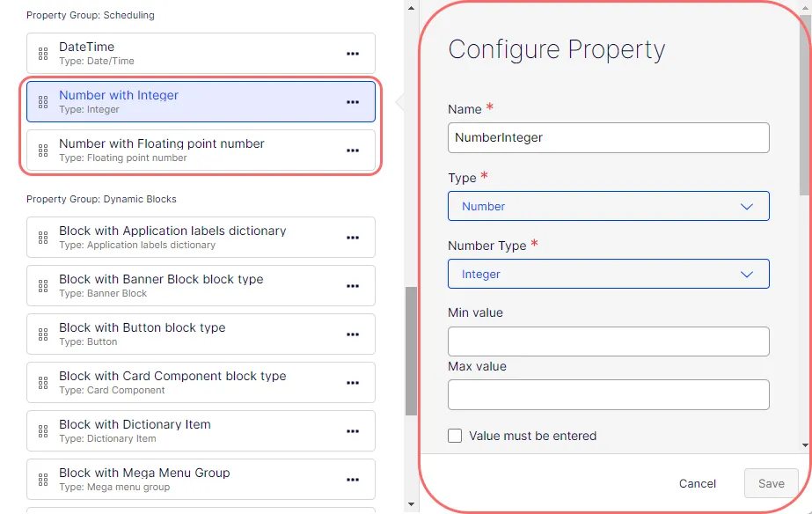This screenshot has height=514, width=812.
Task: Click drag handle of Number with Floating point number
Action: [43, 151]
